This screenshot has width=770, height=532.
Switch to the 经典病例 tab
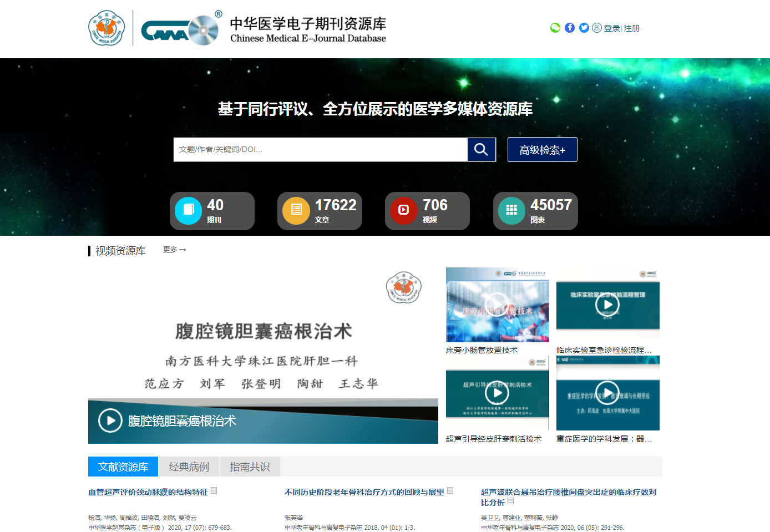coord(189,467)
